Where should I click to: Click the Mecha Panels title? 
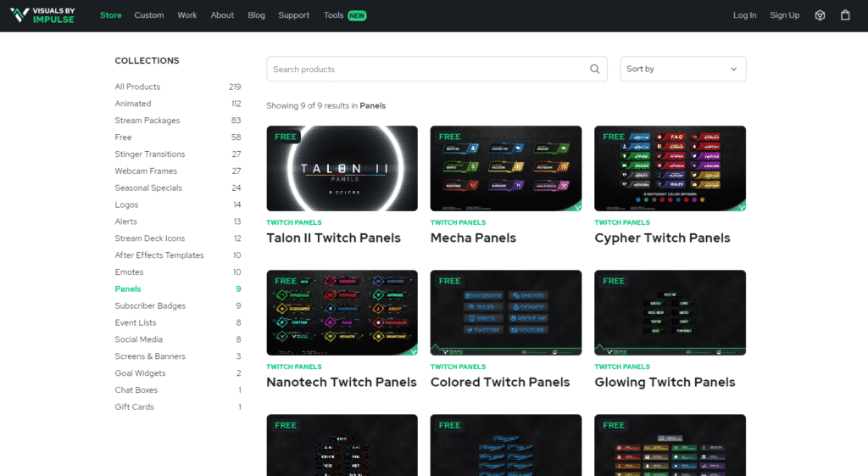(473, 238)
